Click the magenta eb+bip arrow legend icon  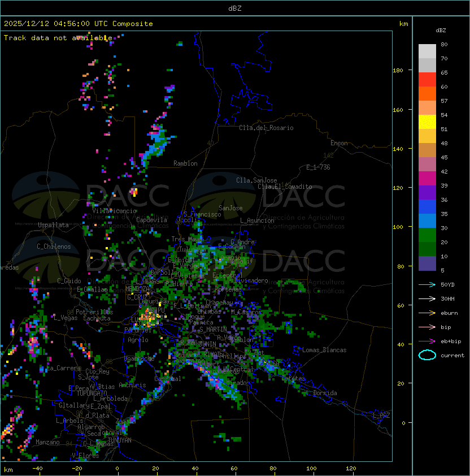427,341
